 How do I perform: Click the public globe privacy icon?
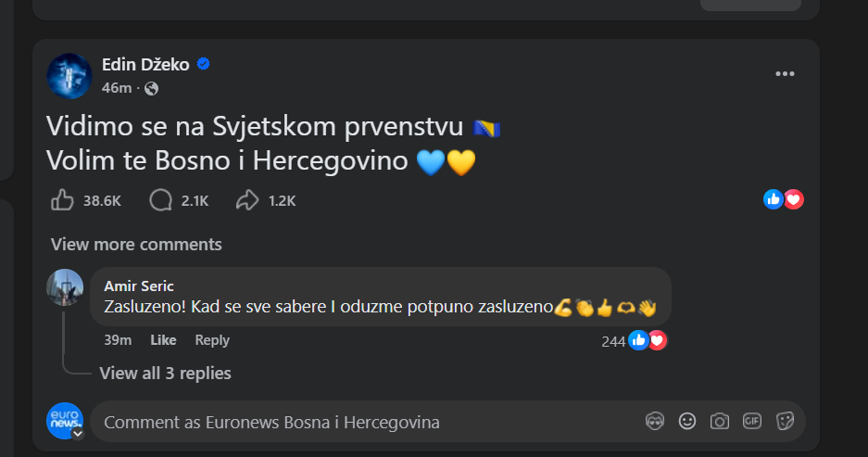(151, 89)
